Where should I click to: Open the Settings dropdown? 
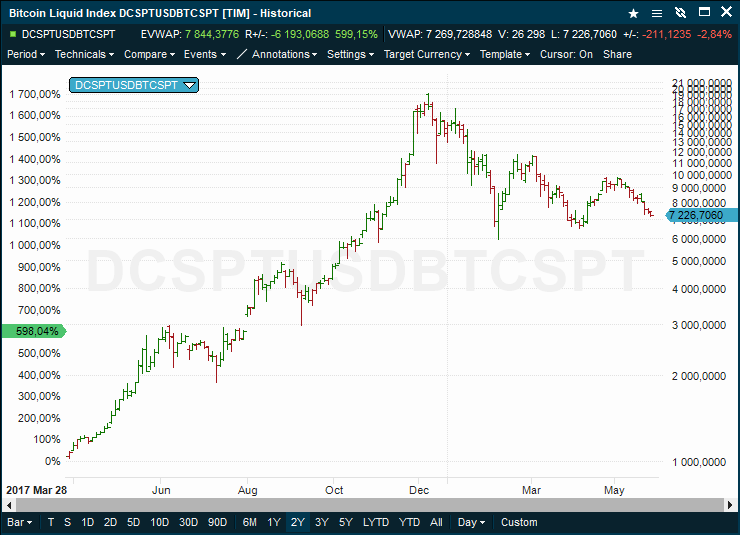(x=350, y=54)
